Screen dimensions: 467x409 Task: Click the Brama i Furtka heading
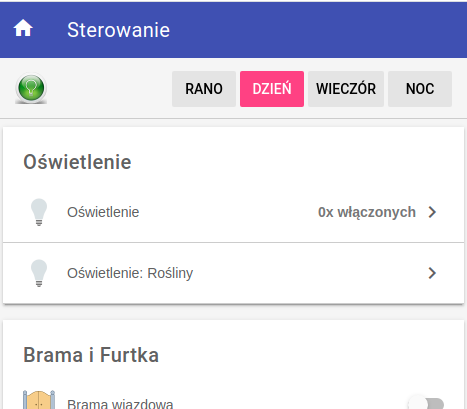91,355
